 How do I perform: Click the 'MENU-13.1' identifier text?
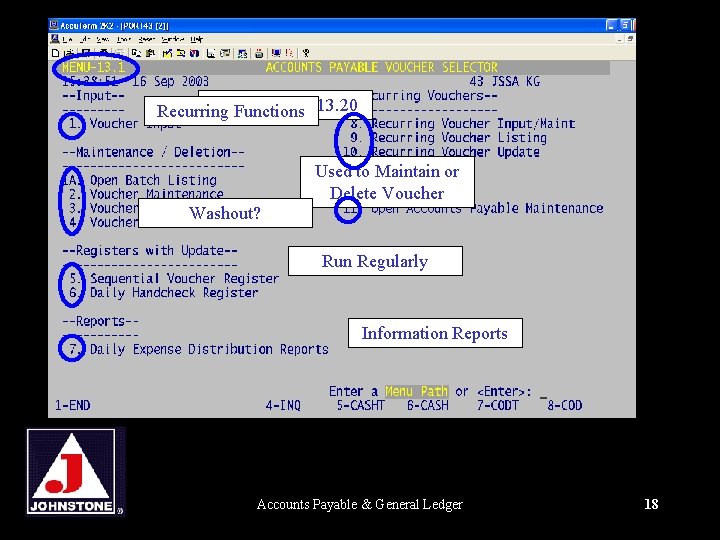(x=94, y=68)
